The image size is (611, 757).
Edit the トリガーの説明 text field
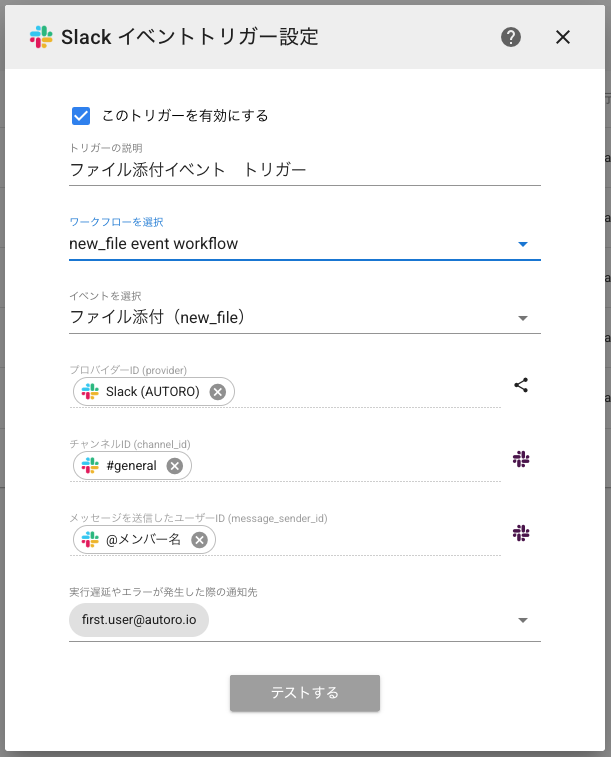click(x=305, y=170)
